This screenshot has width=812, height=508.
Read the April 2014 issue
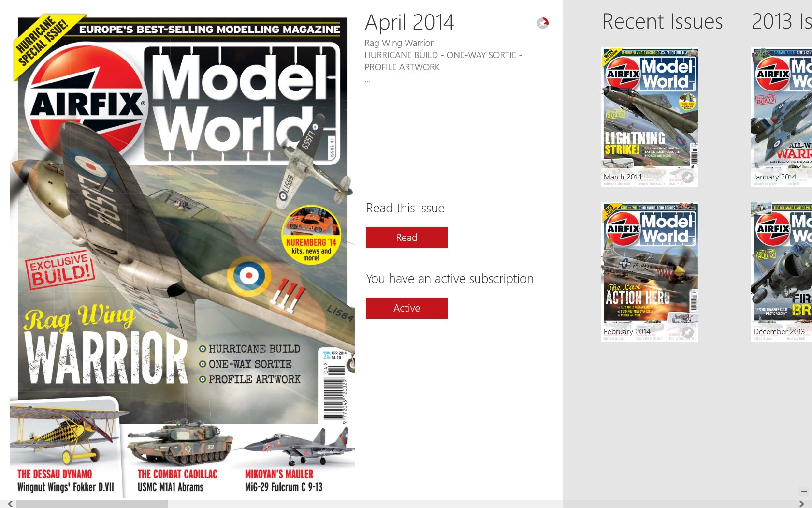pos(406,238)
